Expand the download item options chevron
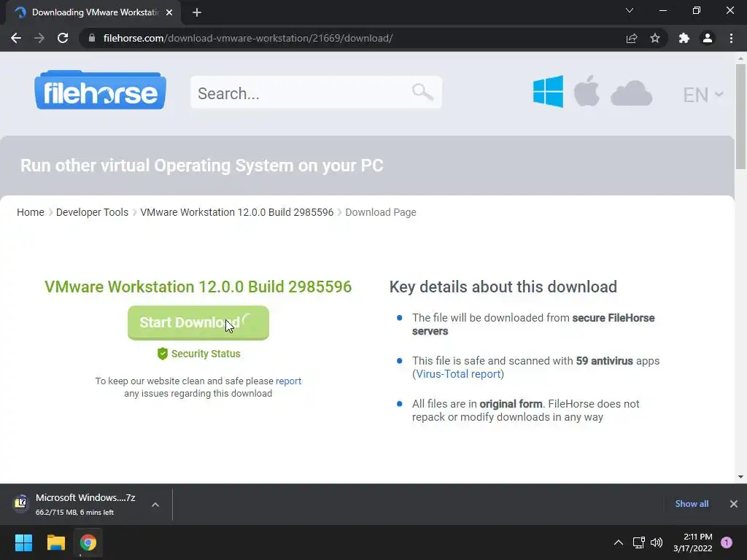747x560 pixels. pos(155,505)
